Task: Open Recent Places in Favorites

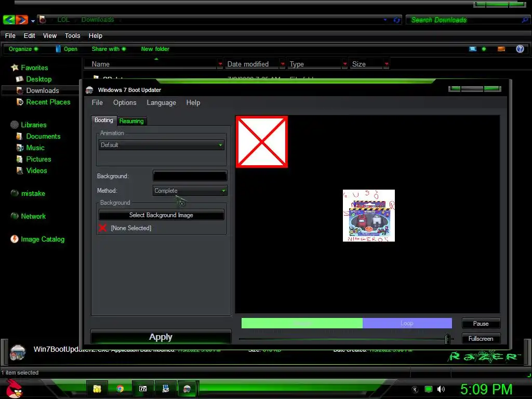Action: pos(48,102)
